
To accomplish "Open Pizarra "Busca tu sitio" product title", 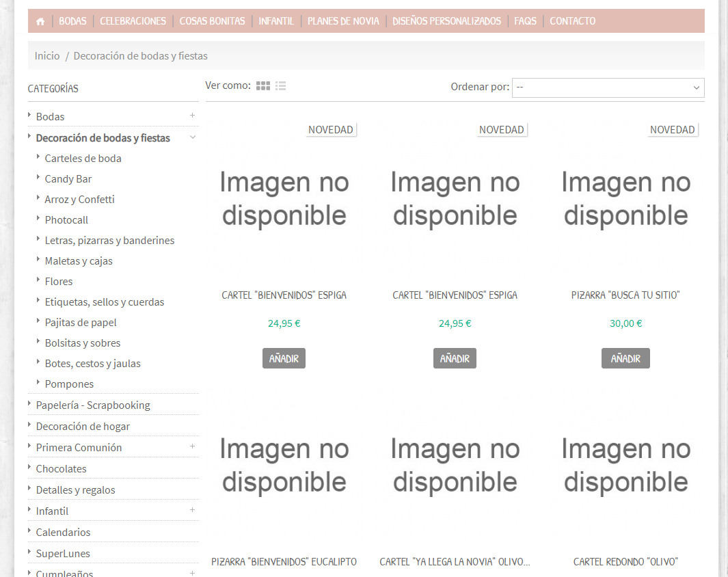I will [x=625, y=295].
